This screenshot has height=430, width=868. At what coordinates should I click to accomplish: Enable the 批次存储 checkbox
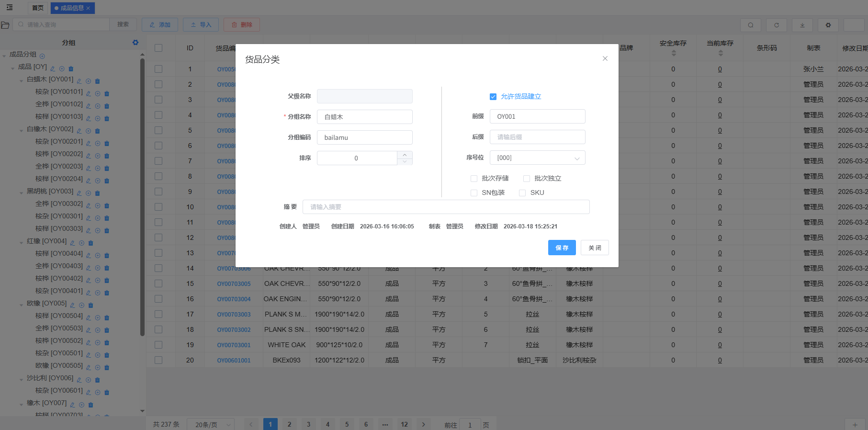click(474, 179)
